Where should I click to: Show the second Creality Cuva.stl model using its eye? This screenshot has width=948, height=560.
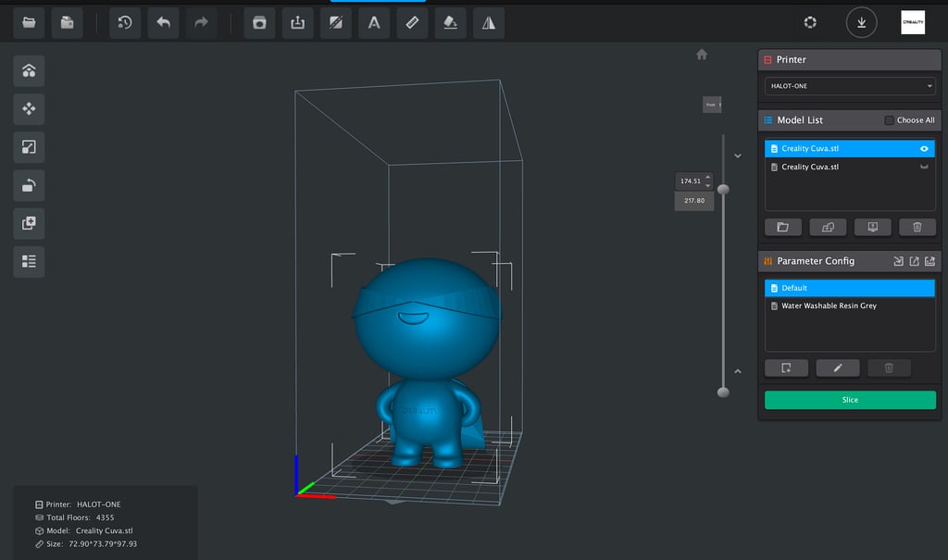coord(924,167)
